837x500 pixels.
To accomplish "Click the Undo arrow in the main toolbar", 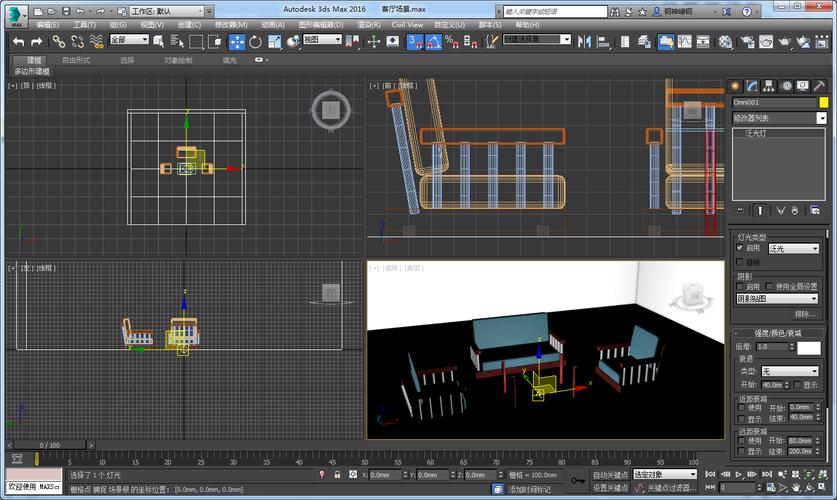I will coord(18,41).
